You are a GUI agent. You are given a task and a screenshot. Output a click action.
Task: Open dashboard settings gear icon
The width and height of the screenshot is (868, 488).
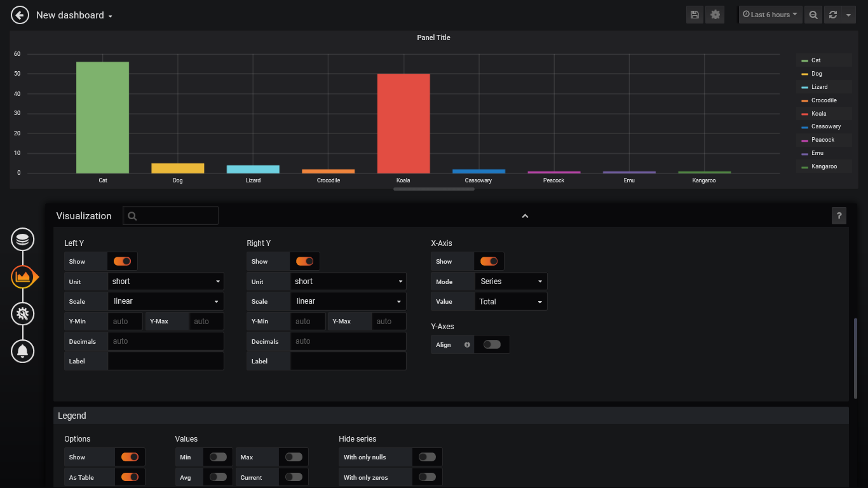[x=715, y=15]
